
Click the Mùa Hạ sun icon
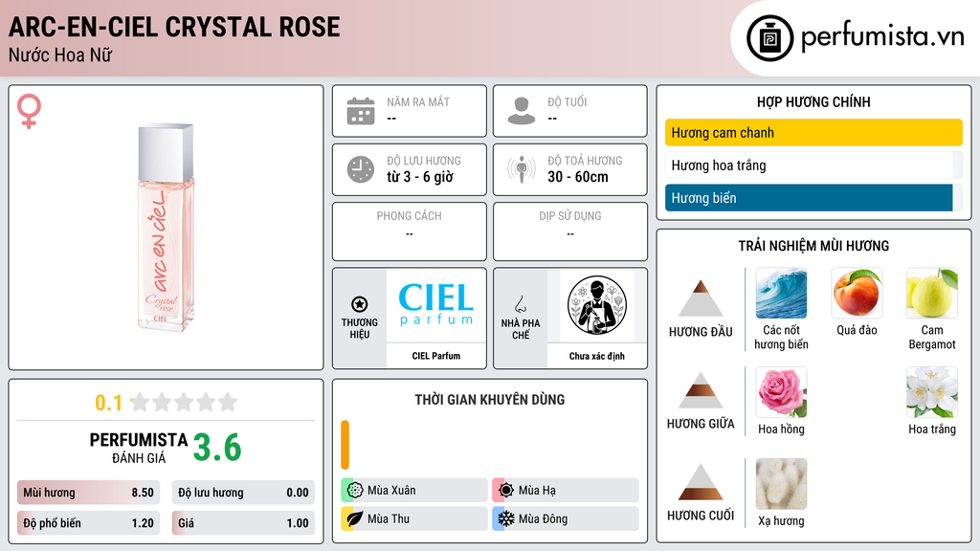coord(506,491)
